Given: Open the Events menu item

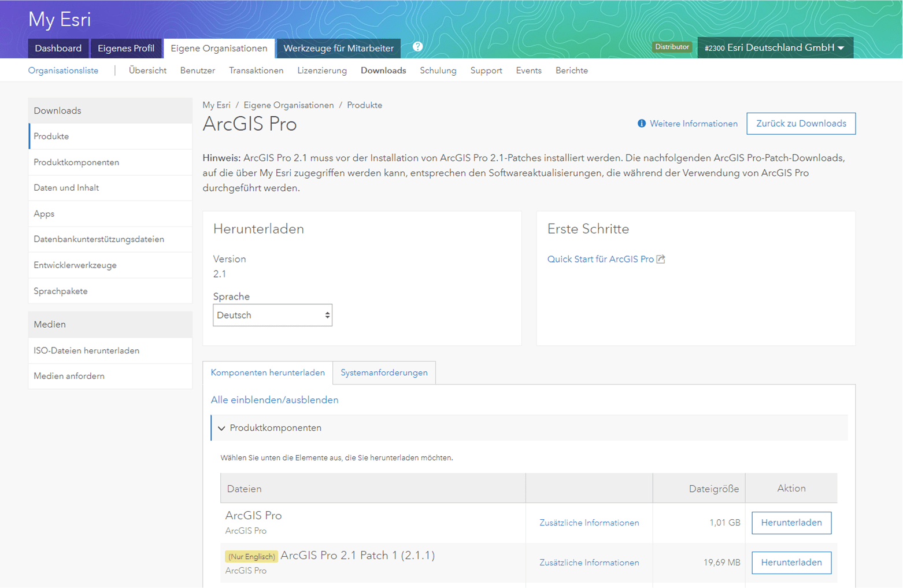Looking at the screenshot, I should click(529, 71).
